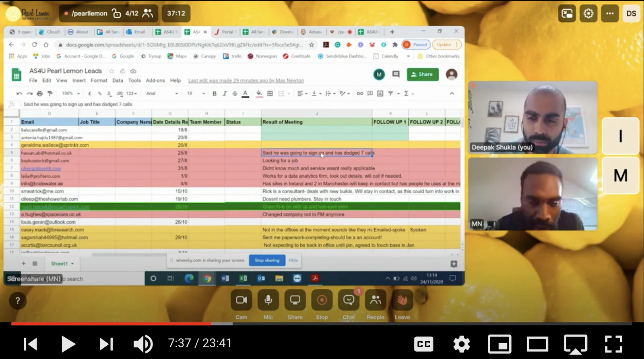Undo the last spreadsheet action
Viewport: 644px width, 359px height.
click(19, 93)
